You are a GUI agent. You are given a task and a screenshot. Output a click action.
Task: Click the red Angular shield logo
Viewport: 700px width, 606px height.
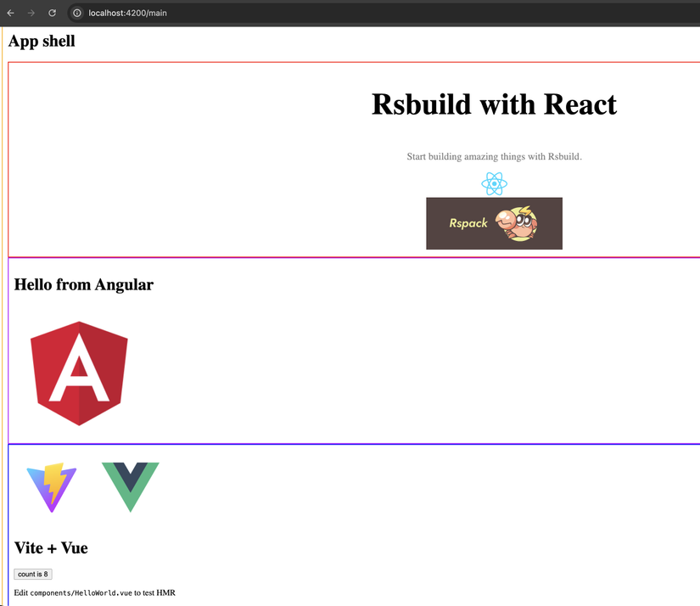tap(79, 373)
